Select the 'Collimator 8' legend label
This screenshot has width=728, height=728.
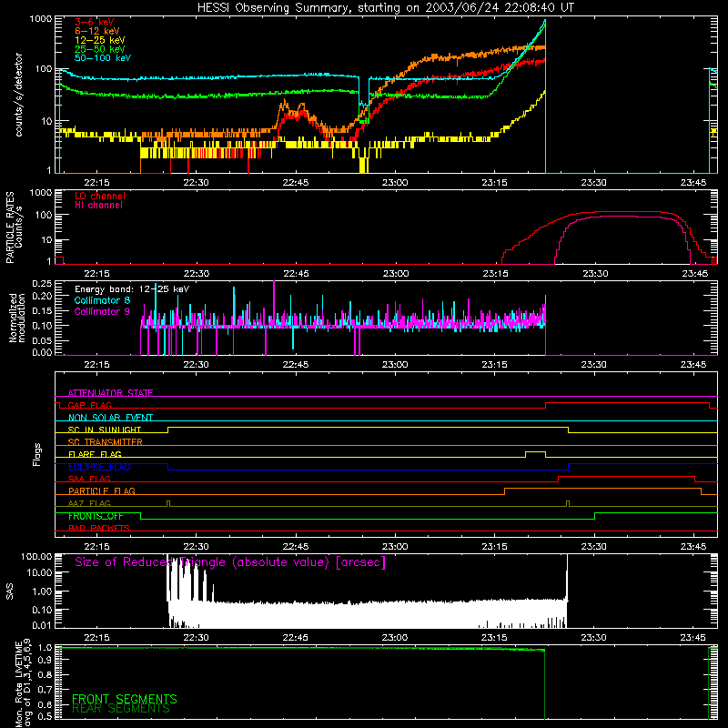(x=102, y=300)
